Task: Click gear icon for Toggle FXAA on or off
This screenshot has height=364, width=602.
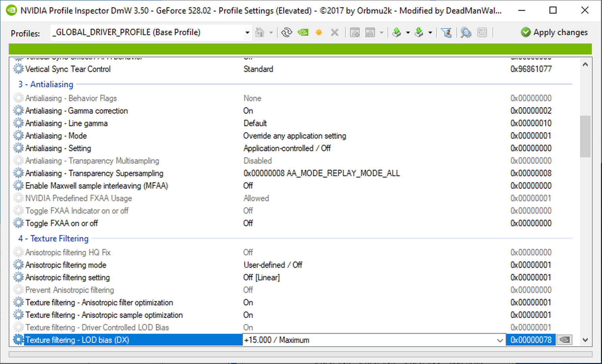Action: (18, 223)
